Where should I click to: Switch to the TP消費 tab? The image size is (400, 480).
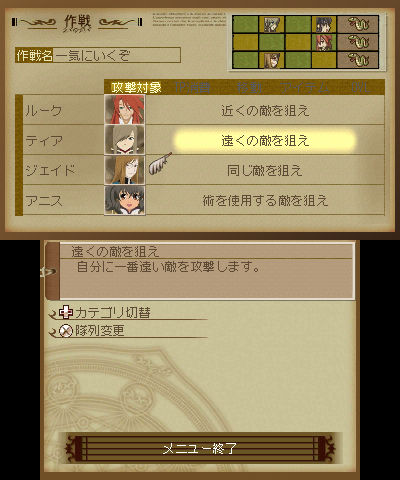(x=192, y=88)
